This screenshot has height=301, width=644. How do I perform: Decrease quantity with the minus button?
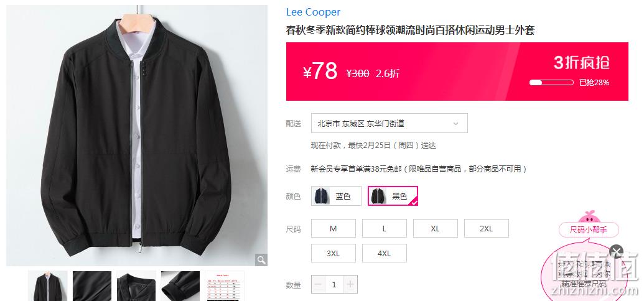[319, 284]
